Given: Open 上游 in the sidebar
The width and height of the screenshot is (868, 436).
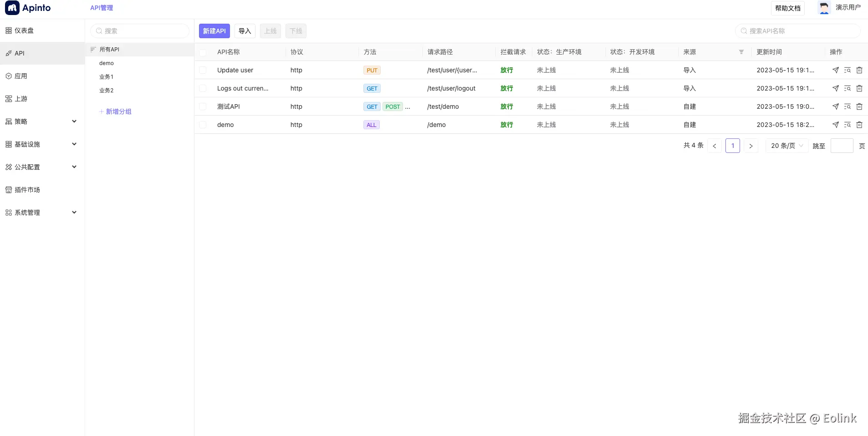Looking at the screenshot, I should pos(42,99).
